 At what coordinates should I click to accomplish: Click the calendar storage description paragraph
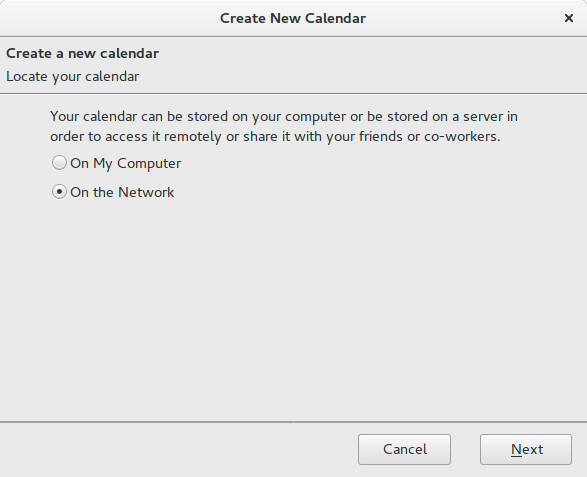click(284, 127)
